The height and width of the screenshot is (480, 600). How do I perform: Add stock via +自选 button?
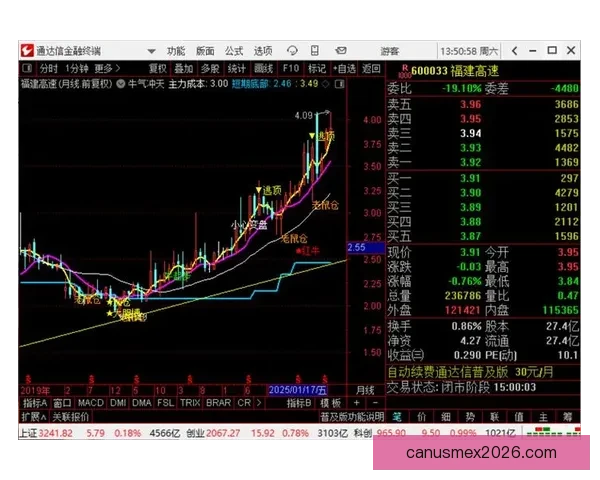tap(344, 69)
